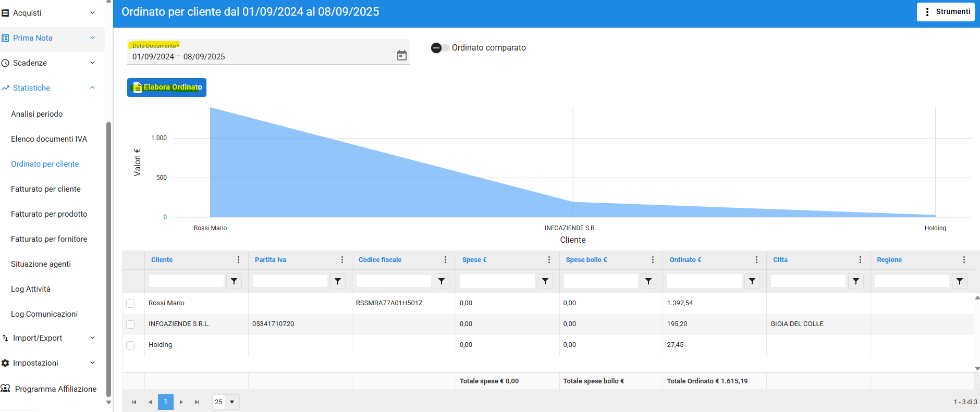This screenshot has height=412, width=980.
Task: Click Regione column filter funnel
Action: coord(960,281)
